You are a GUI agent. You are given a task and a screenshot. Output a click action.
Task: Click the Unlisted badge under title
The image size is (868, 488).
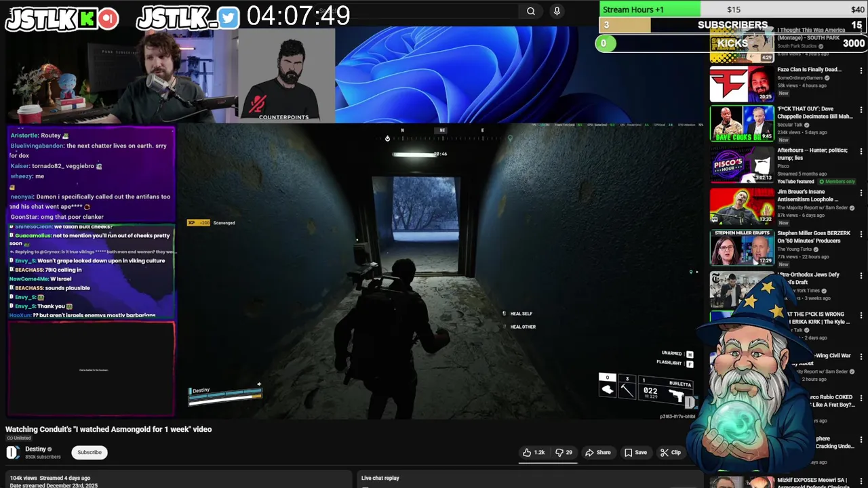tap(19, 439)
